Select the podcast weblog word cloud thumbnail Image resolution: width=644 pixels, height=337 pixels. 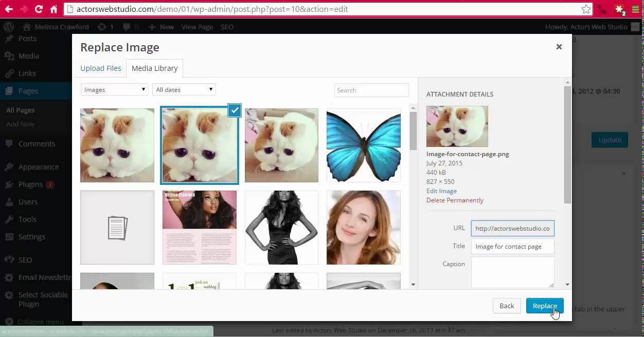[200, 281]
